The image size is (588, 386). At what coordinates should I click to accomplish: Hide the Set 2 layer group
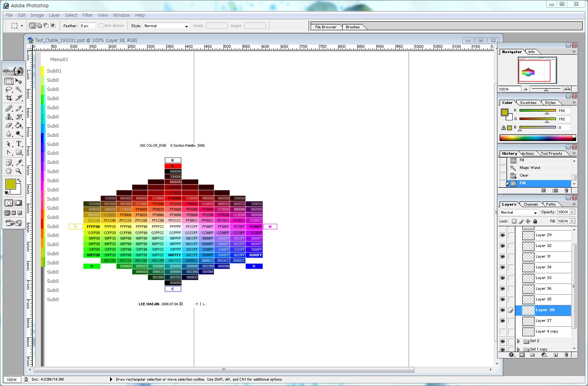point(502,341)
